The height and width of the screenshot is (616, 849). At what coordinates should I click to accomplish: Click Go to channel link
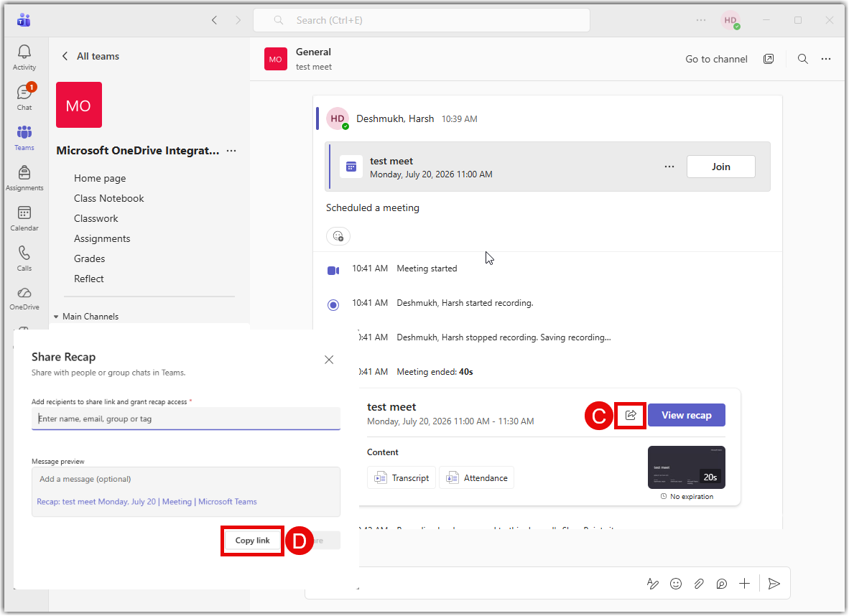pyautogui.click(x=716, y=59)
